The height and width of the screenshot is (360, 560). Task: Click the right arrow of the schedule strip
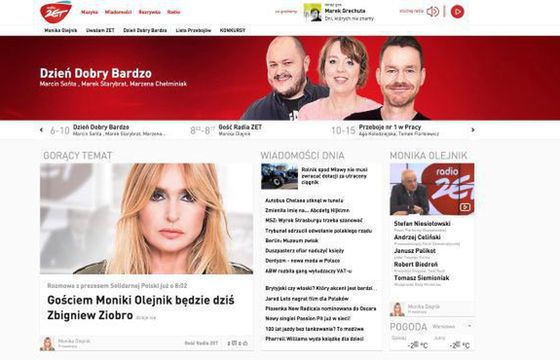coord(473,130)
